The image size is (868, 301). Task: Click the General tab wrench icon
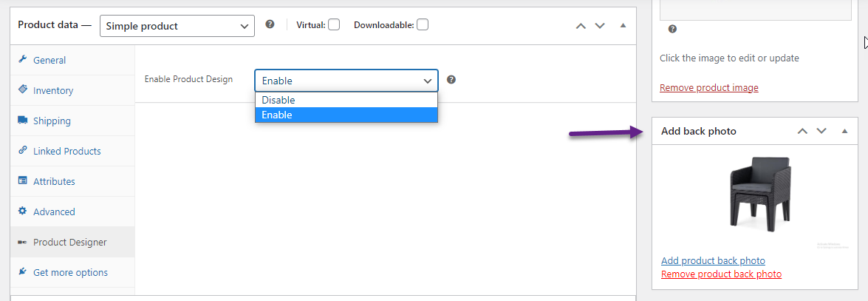[x=23, y=59]
